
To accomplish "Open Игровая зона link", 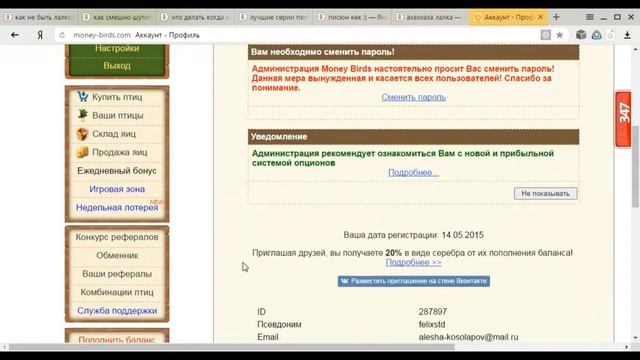I will pos(117,189).
